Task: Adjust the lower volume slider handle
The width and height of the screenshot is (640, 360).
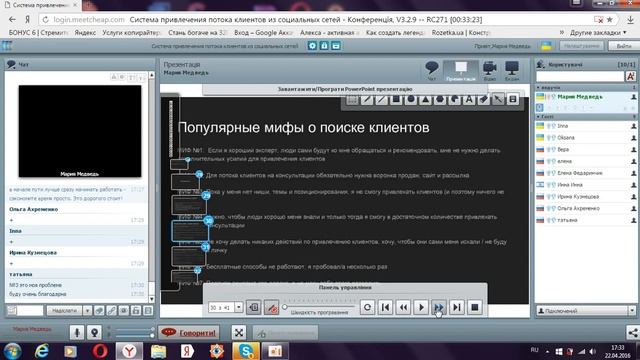Action: point(152,336)
